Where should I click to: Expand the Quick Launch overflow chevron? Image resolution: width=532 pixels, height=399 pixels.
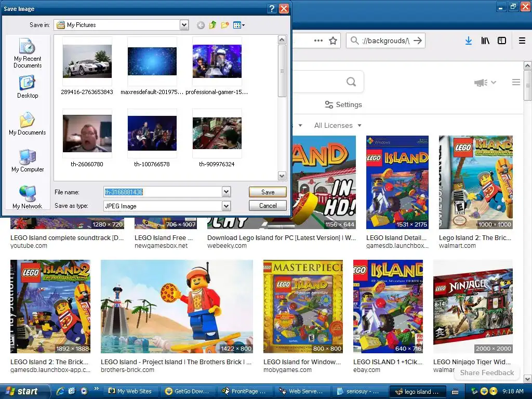pos(96,389)
